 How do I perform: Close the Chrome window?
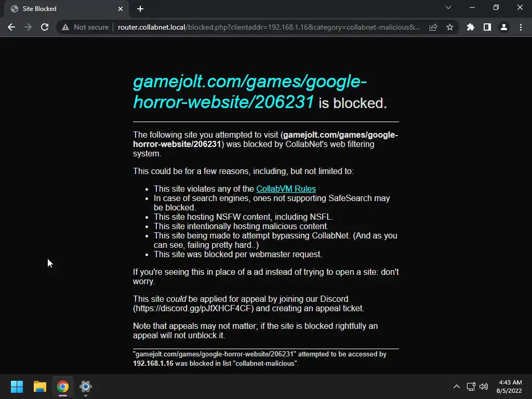tap(520, 7)
